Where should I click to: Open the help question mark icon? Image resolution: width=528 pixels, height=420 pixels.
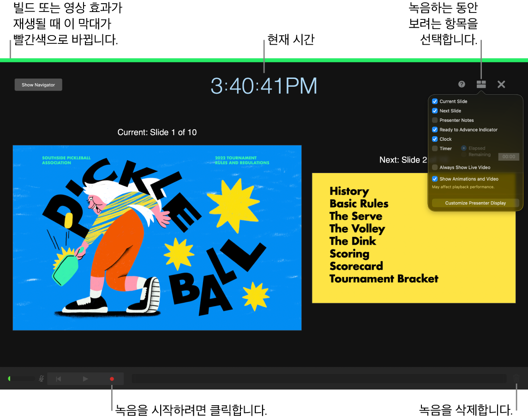tap(462, 84)
